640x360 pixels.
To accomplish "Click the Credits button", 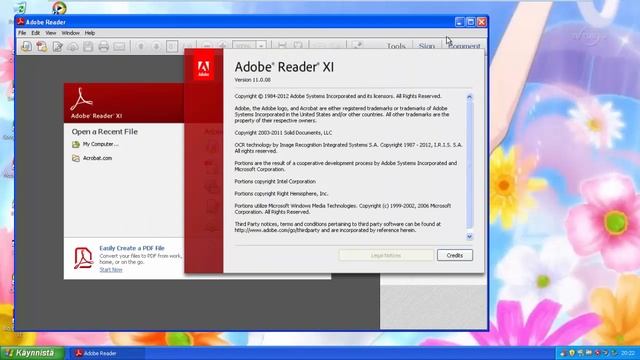I will [455, 255].
